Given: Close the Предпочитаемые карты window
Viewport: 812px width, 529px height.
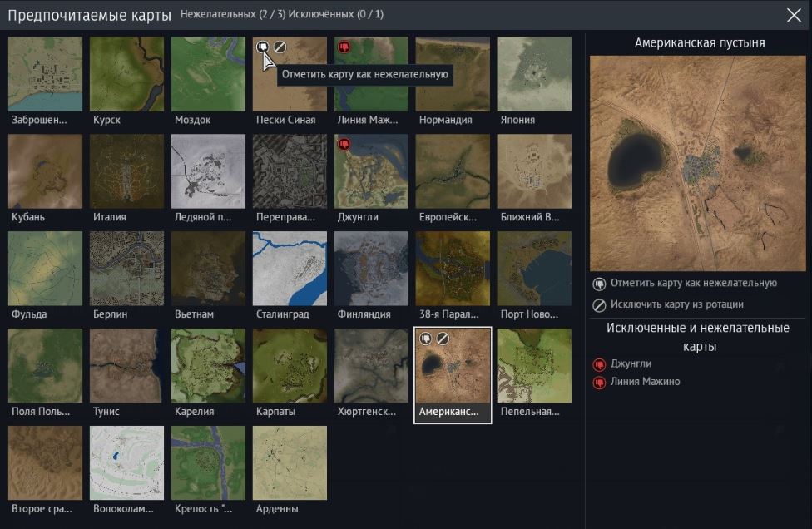Looking at the screenshot, I should click(794, 15).
